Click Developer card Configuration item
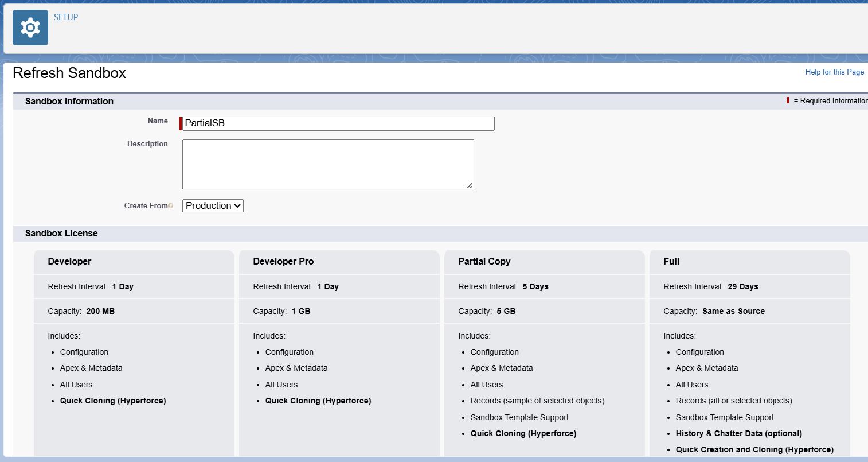Viewport: 868px width, 462px height. point(84,352)
